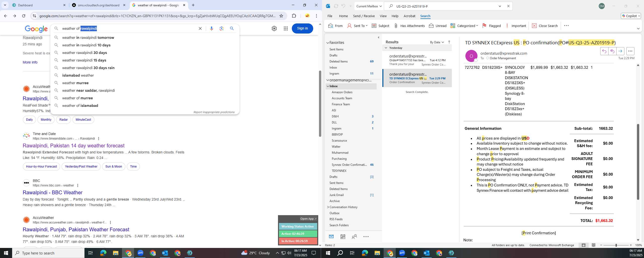The image size is (644, 258).
Task: Open Chrome extensions puzzle icon
Action: coord(294,16)
